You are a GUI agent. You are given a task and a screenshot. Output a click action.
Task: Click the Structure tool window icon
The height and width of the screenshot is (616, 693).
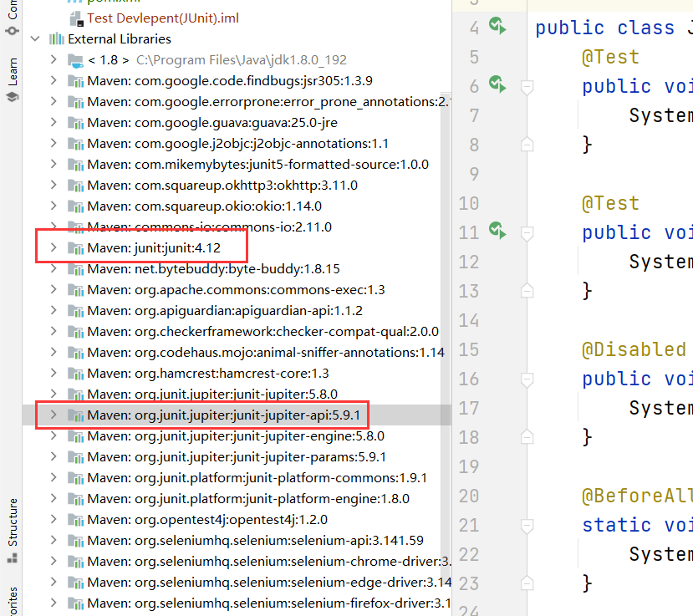tap(13, 558)
